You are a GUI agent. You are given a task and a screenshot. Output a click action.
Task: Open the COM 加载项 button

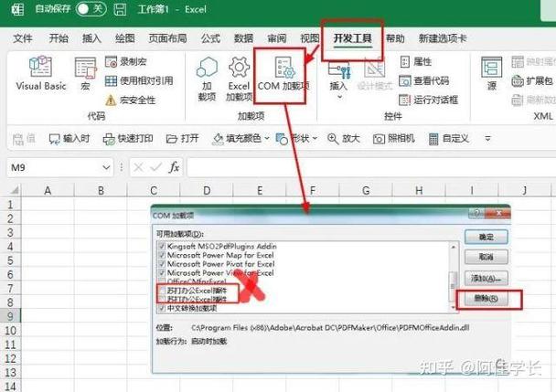pos(283,74)
